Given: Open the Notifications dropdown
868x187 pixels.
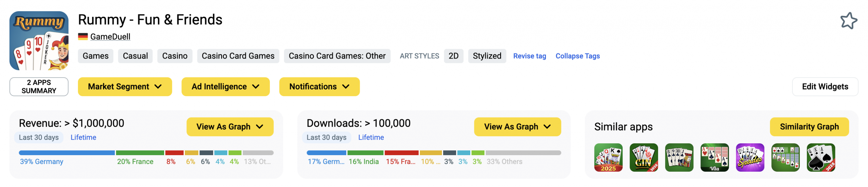Looking at the screenshot, I should (x=319, y=87).
